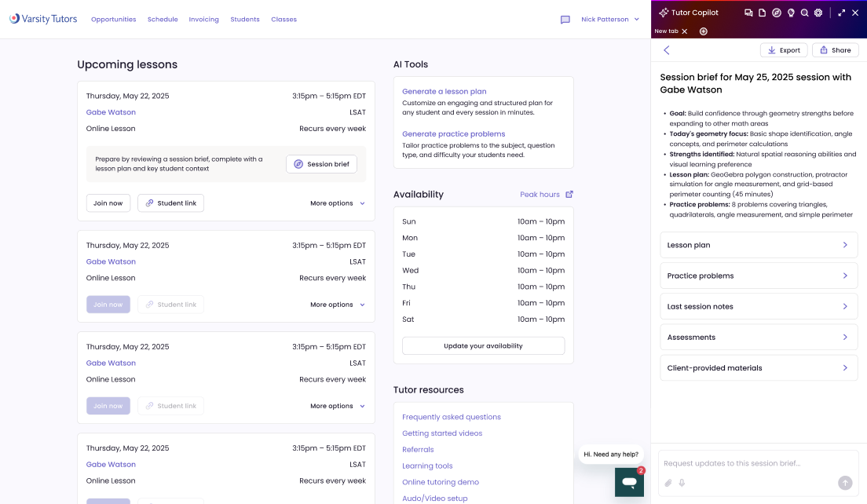Screen dimensions: 867x504
Task: Expand More options for first lesson
Action: [x=337, y=203]
